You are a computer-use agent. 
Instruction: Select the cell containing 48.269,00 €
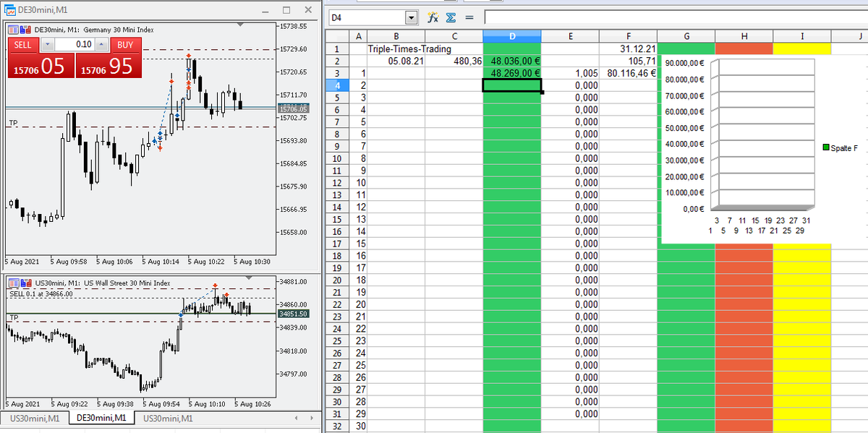[512, 72]
